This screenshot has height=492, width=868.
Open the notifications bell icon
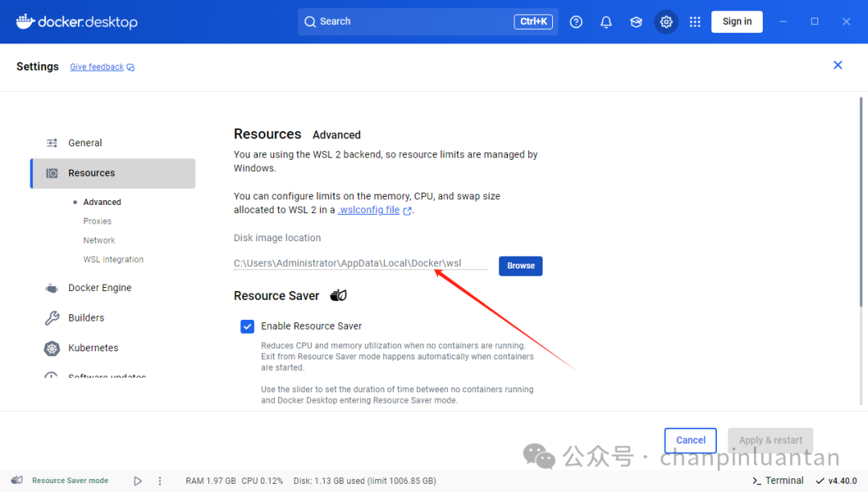coord(606,22)
